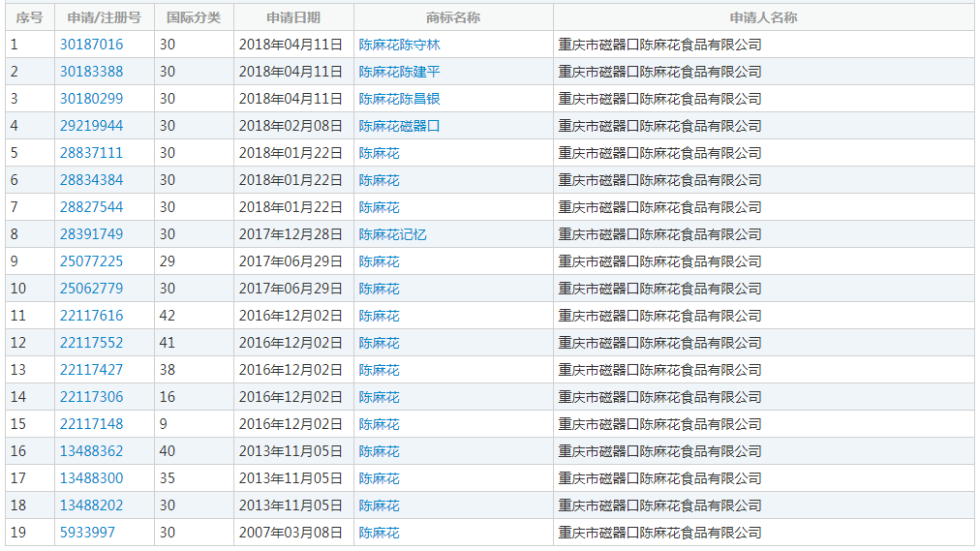Click 陈麻花 link in row 18
This screenshot has height=551, width=980.
click(x=379, y=506)
